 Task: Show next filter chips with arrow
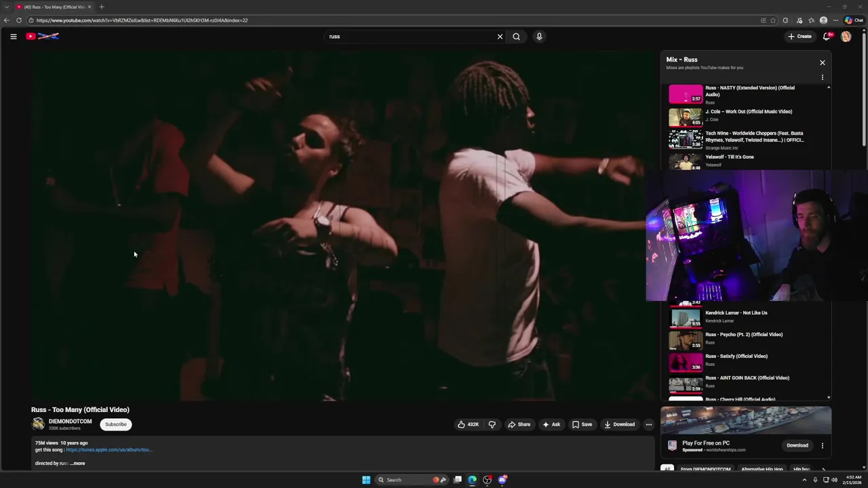pos(823,469)
